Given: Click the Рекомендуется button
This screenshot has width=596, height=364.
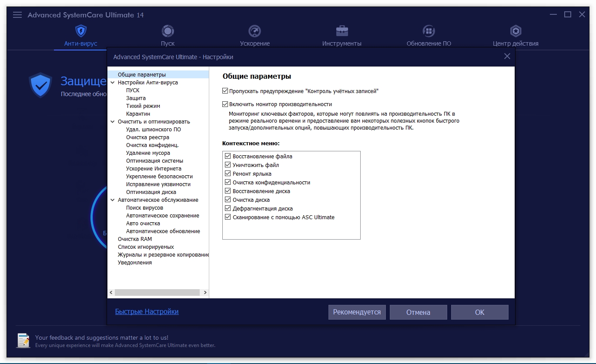Looking at the screenshot, I should coord(357,312).
